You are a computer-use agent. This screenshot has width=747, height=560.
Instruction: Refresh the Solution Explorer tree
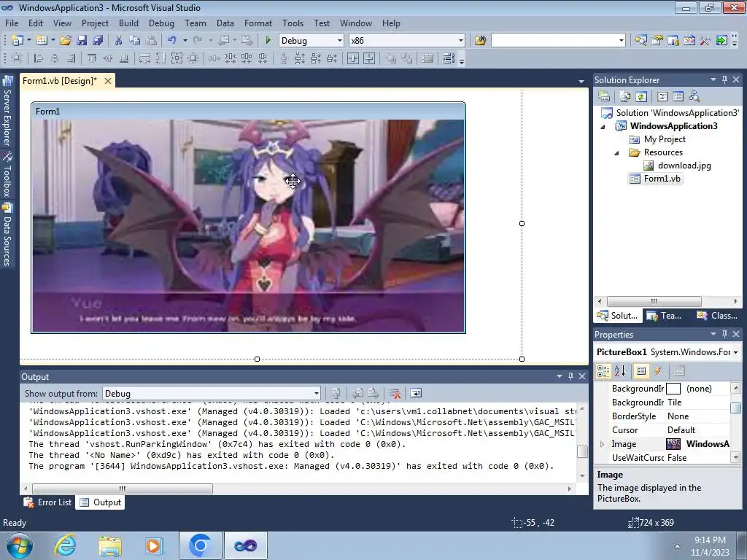pos(641,96)
